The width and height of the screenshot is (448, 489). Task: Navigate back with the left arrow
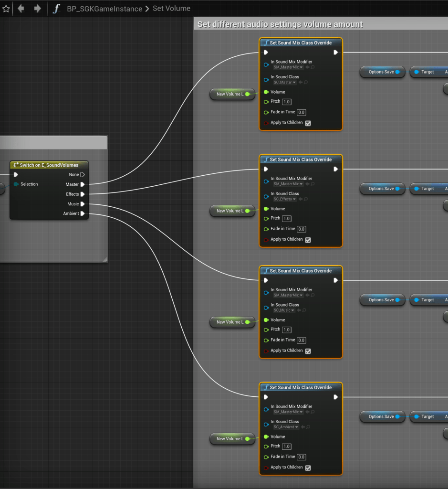[x=21, y=9]
